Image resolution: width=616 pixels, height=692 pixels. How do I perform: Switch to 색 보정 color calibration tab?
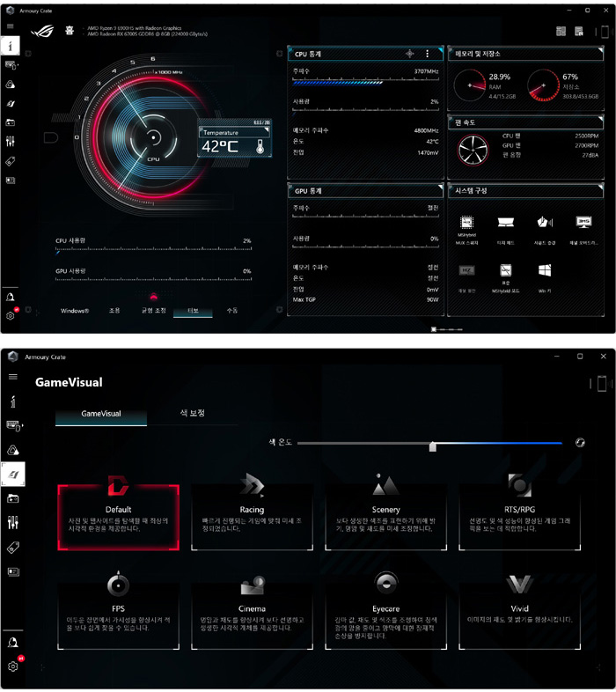click(x=193, y=413)
